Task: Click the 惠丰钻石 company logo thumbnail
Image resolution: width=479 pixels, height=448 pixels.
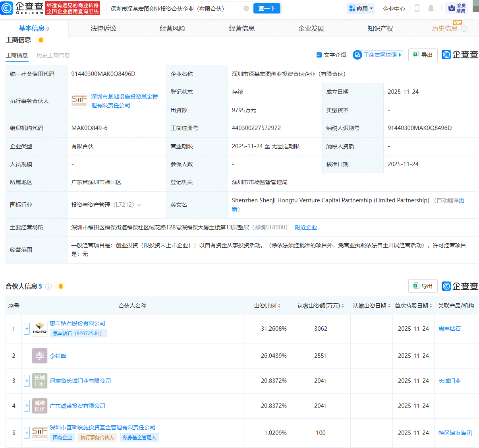Action: click(40, 329)
